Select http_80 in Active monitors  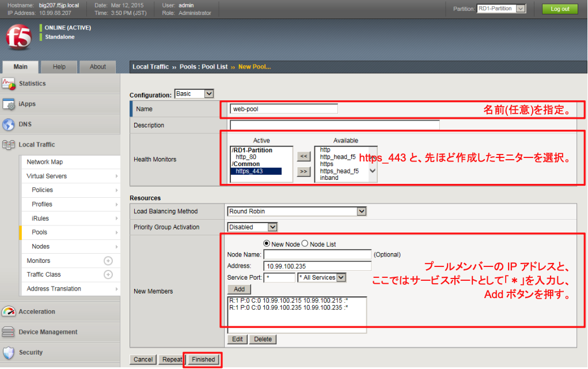coord(246,157)
